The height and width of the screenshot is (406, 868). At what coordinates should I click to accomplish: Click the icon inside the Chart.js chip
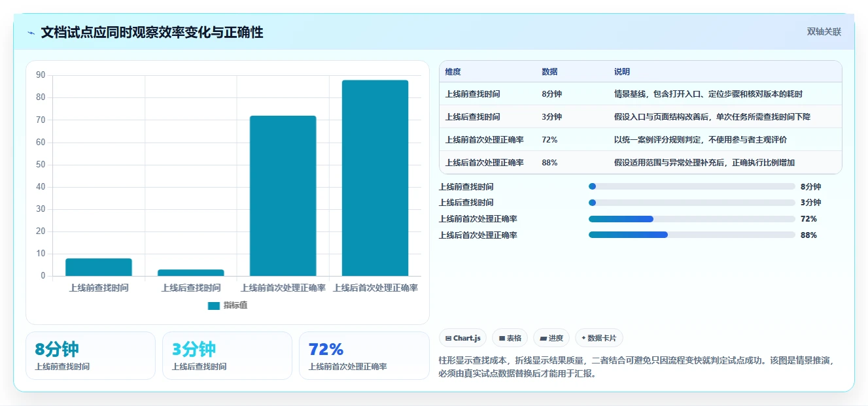(x=448, y=338)
